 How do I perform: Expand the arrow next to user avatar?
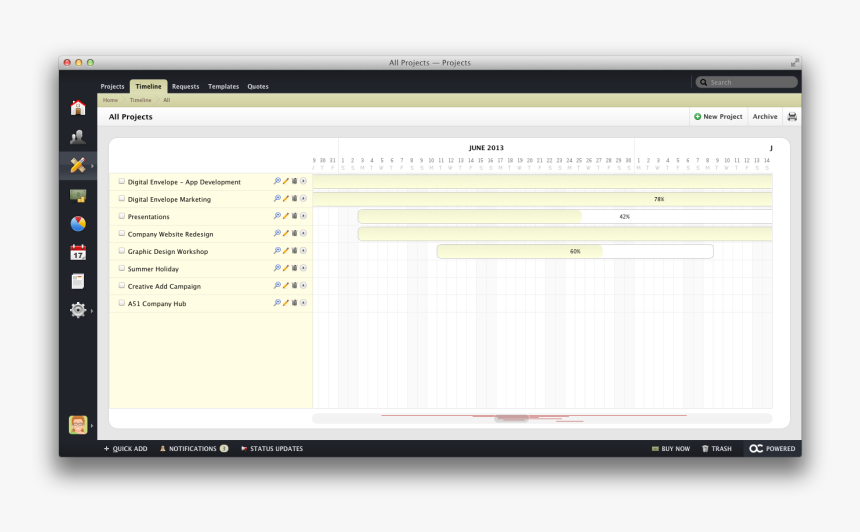92,426
